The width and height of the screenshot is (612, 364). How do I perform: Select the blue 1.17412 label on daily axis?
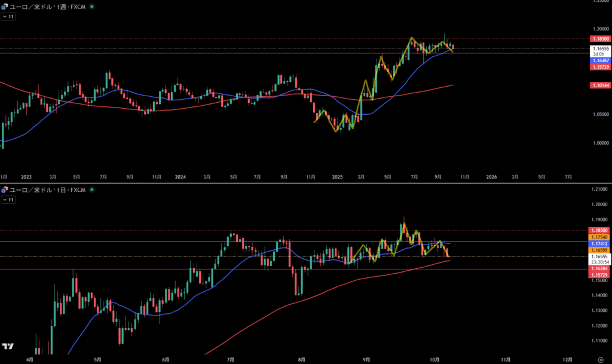(x=600, y=244)
